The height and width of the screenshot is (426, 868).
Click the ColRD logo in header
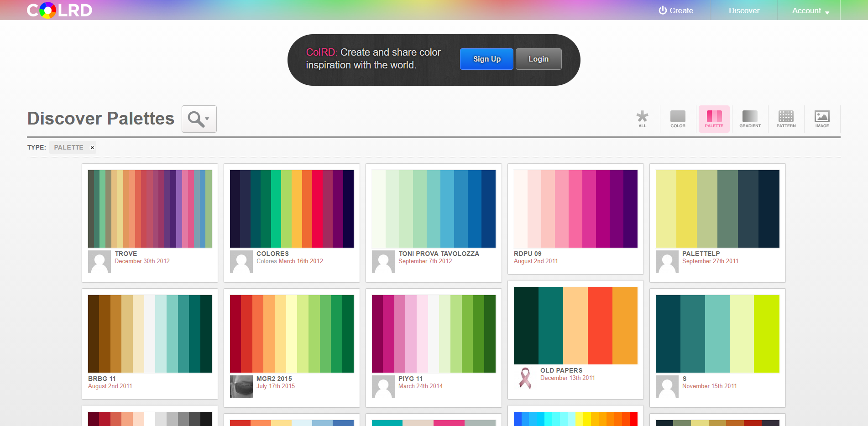[x=59, y=10]
